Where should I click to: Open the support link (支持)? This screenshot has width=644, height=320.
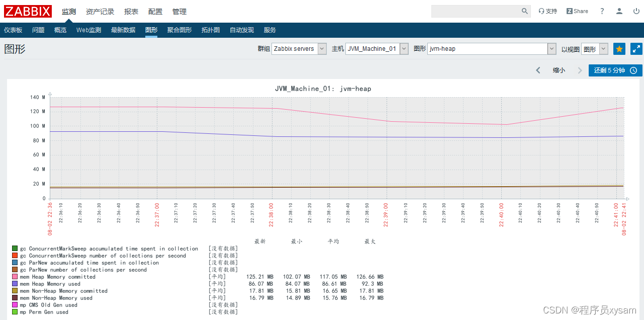click(x=547, y=11)
